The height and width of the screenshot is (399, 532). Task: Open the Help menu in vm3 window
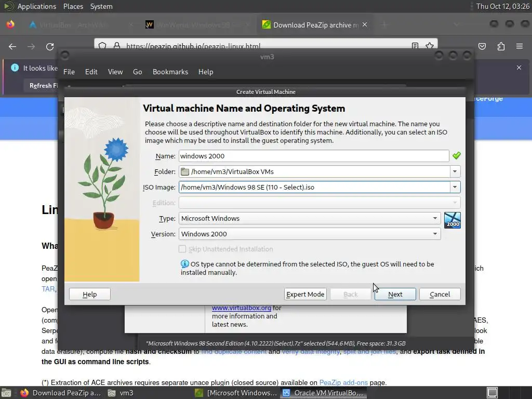point(206,72)
